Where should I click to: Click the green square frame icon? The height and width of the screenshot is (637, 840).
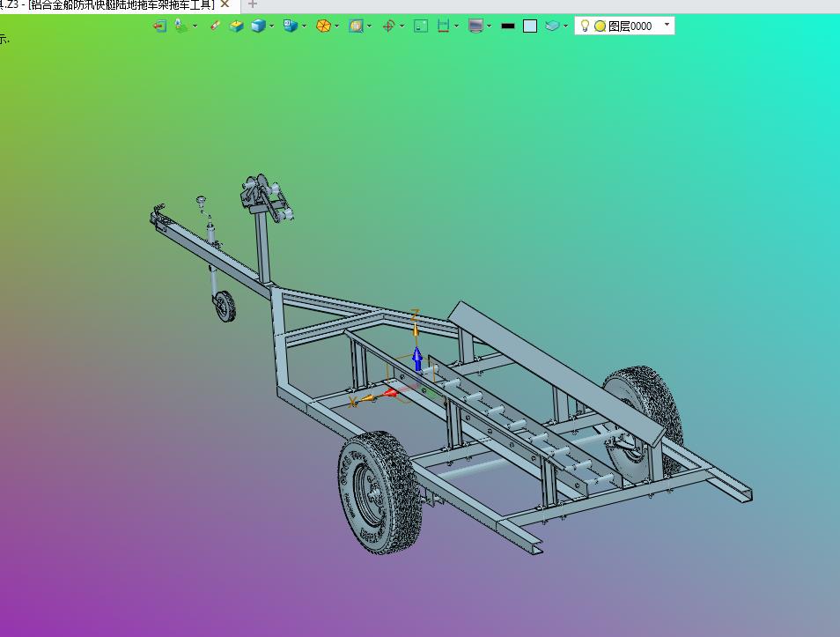(421, 26)
